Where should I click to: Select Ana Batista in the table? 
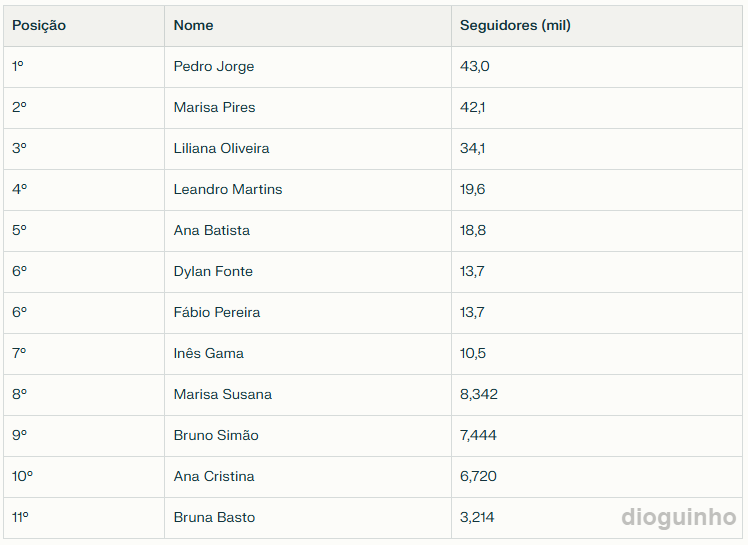212,230
